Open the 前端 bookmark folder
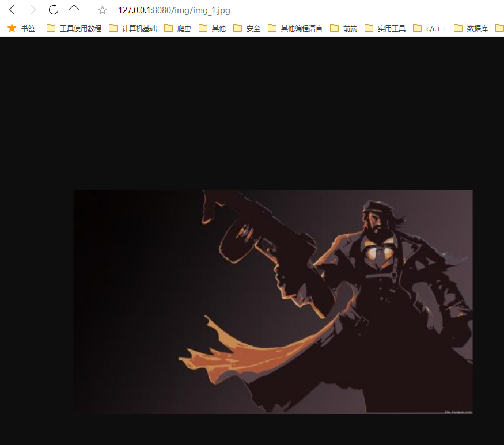Image resolution: width=504 pixels, height=445 pixels. [344, 28]
